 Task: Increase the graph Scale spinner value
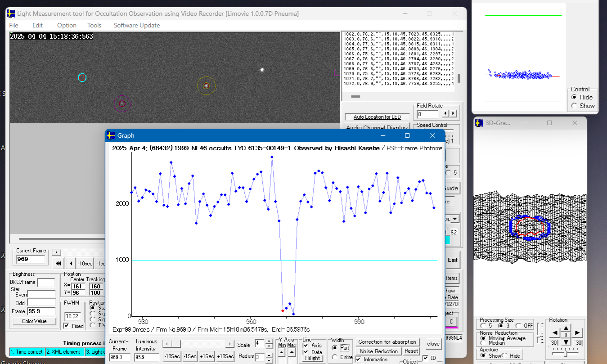coord(269,342)
